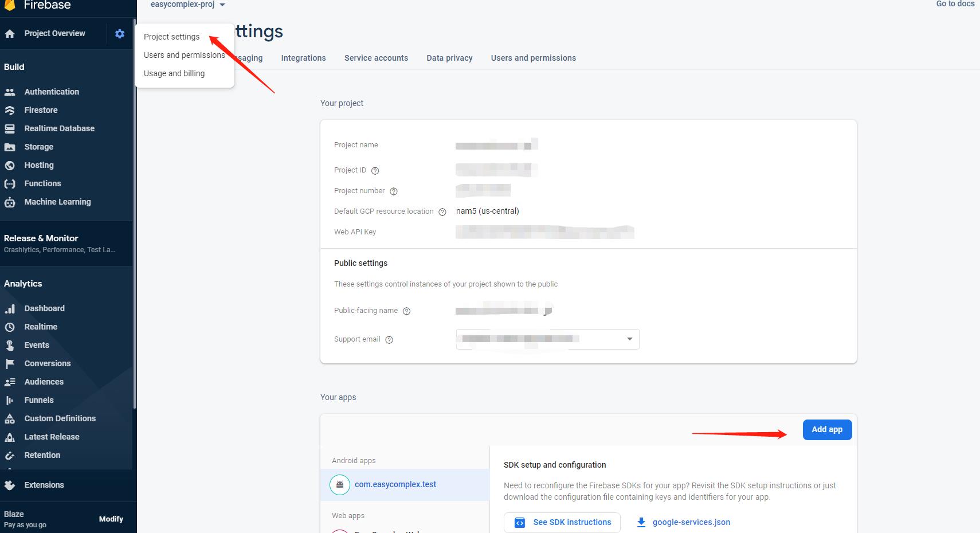Viewport: 980px width, 533px height.
Task: Switch to the Service accounts tab
Action: coord(376,58)
